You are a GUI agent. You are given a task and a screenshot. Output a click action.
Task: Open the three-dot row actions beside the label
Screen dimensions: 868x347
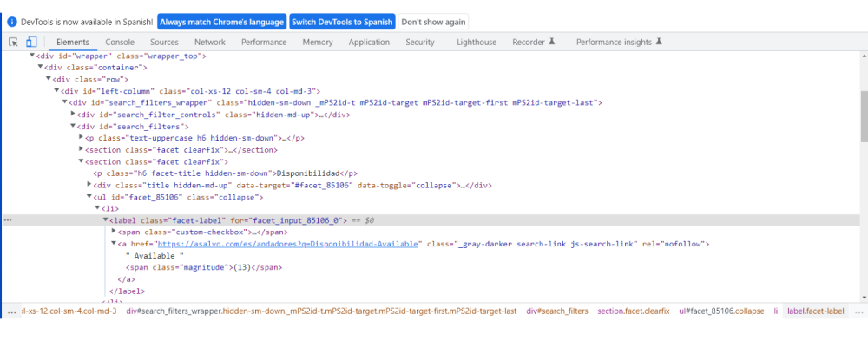coord(8,220)
